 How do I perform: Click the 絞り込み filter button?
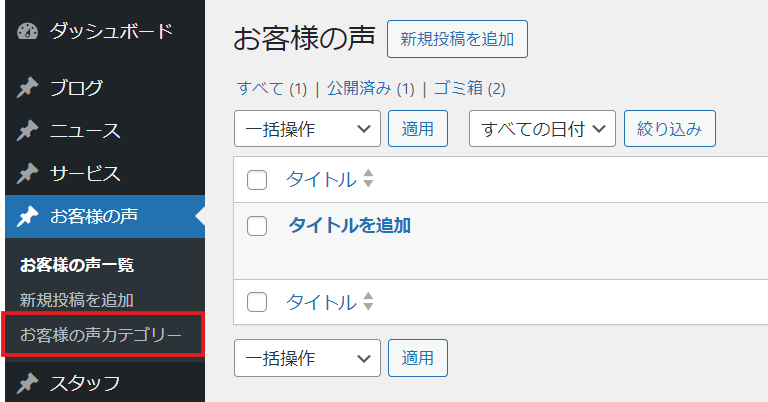pos(670,129)
